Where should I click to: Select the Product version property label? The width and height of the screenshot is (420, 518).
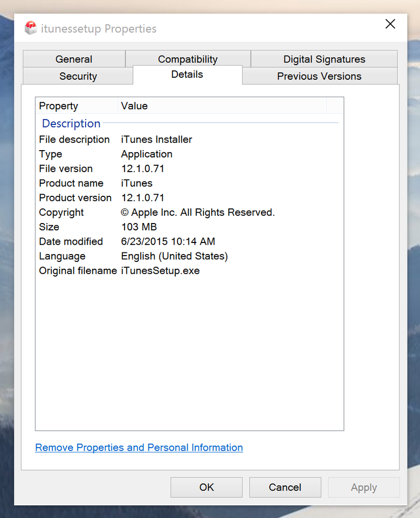pyautogui.click(x=76, y=197)
